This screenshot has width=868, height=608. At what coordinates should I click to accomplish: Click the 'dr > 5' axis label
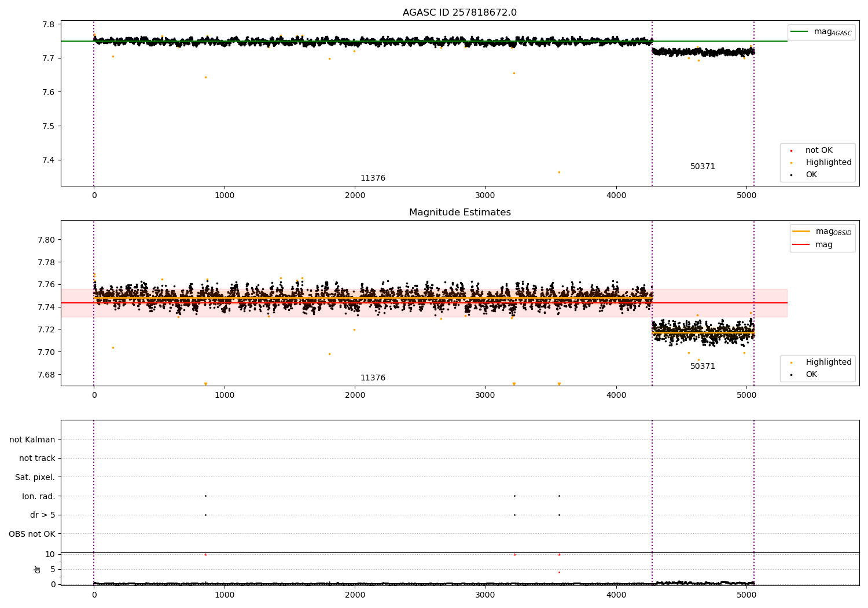tap(43, 515)
